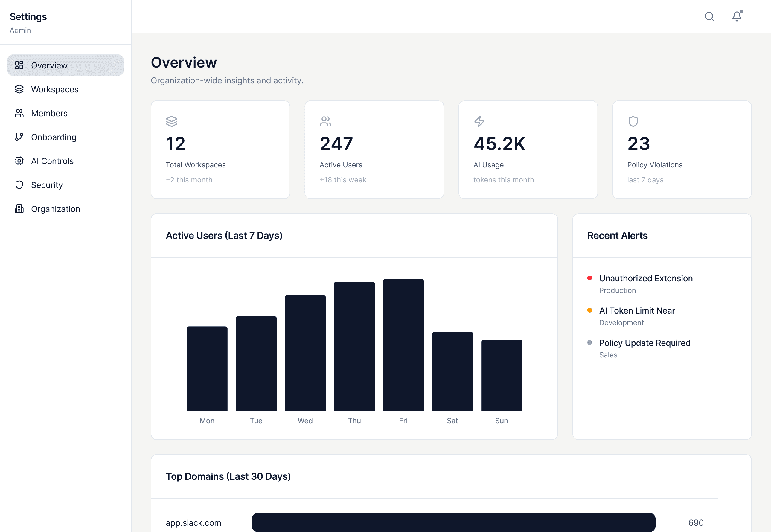Go to the Members section
Viewport: 771px width, 532px height.
point(49,113)
